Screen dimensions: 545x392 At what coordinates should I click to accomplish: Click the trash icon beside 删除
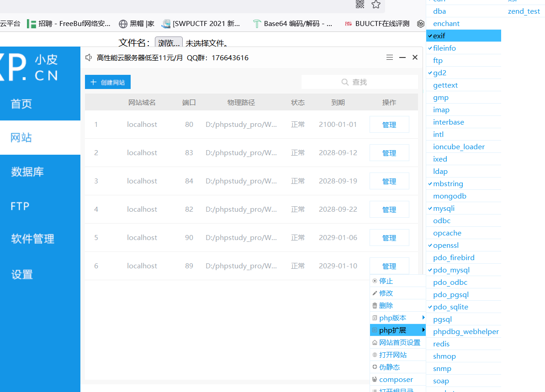pos(375,306)
